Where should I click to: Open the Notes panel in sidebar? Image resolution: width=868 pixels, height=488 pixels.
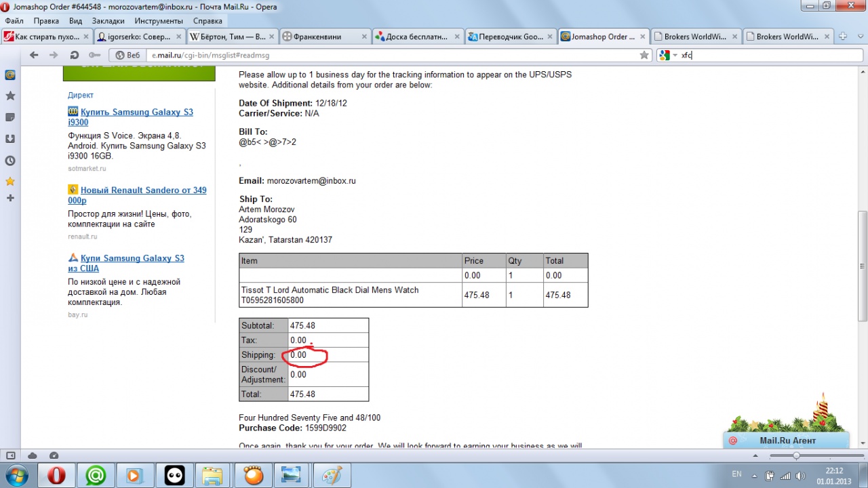tap(10, 118)
